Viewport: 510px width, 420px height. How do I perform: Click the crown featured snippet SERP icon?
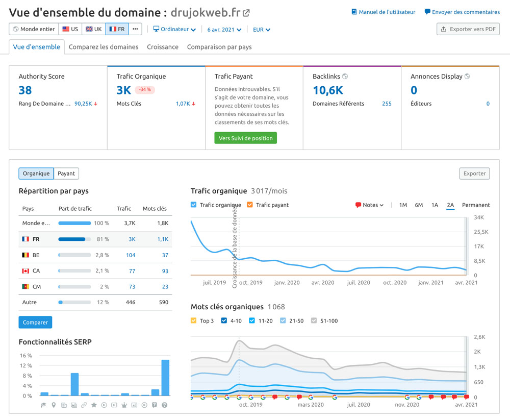(x=124, y=405)
